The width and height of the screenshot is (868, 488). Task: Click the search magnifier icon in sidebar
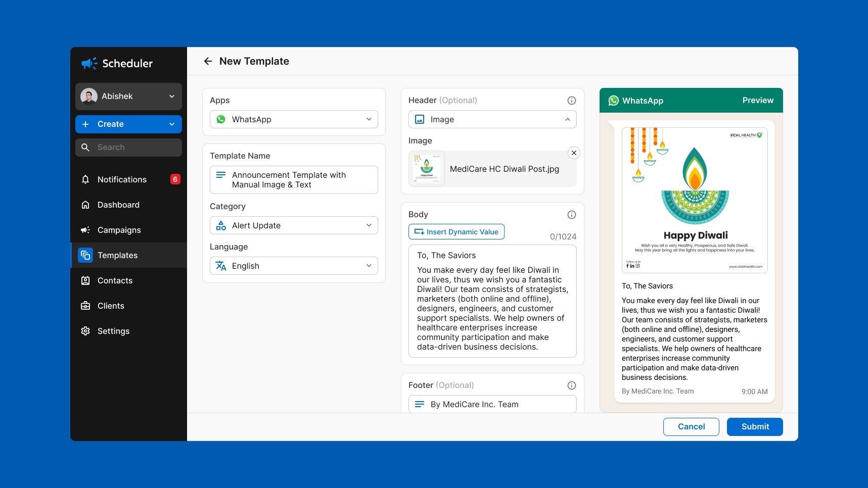85,147
